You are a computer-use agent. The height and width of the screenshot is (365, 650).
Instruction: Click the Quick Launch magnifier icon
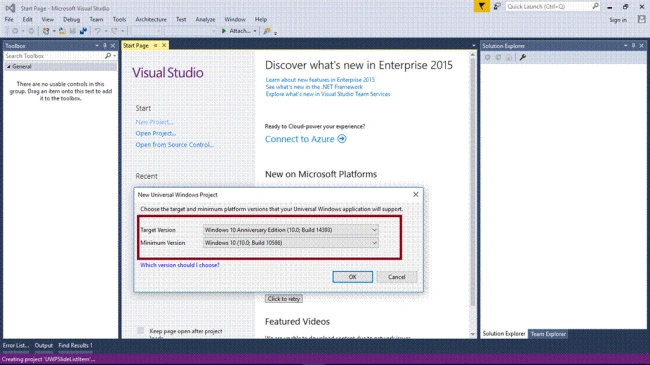595,6
